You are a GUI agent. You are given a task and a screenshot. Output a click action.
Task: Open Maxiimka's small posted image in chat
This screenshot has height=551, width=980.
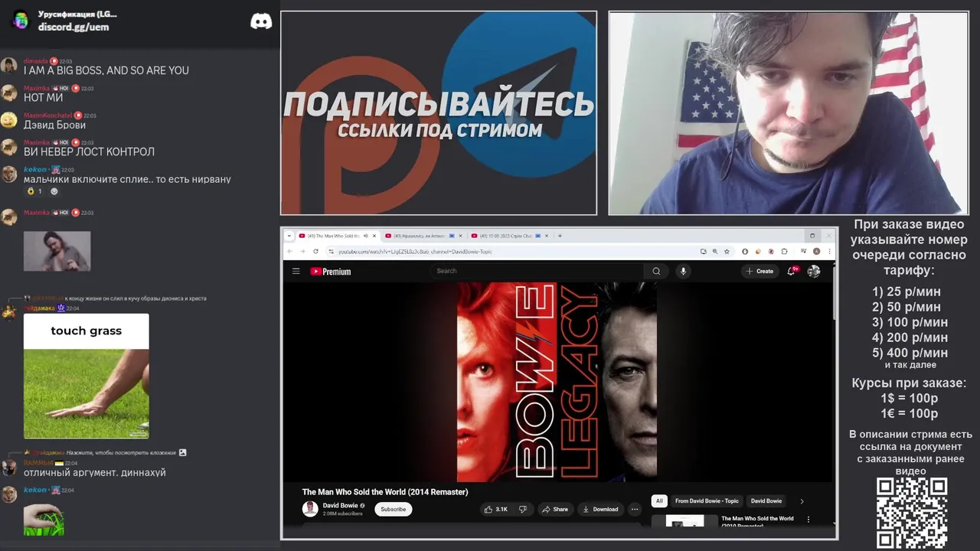click(x=57, y=251)
